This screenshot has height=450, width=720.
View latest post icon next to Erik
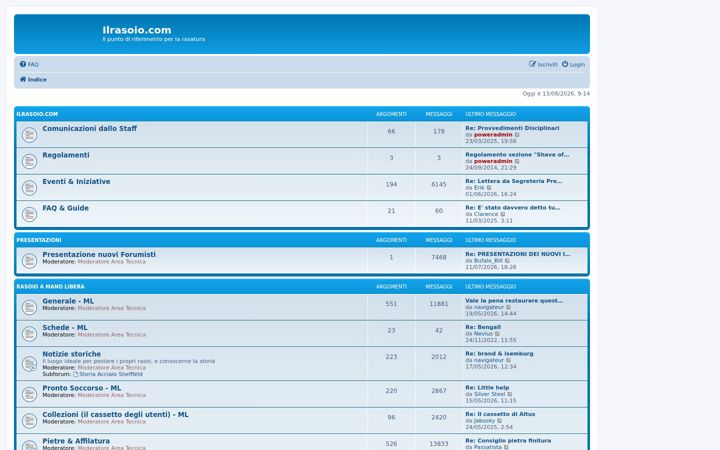point(489,188)
